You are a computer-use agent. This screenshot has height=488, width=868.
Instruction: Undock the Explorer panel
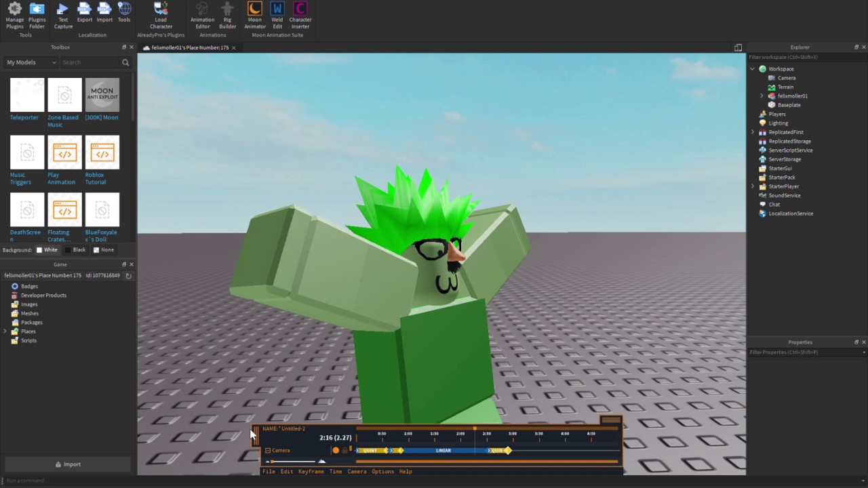pos(856,47)
